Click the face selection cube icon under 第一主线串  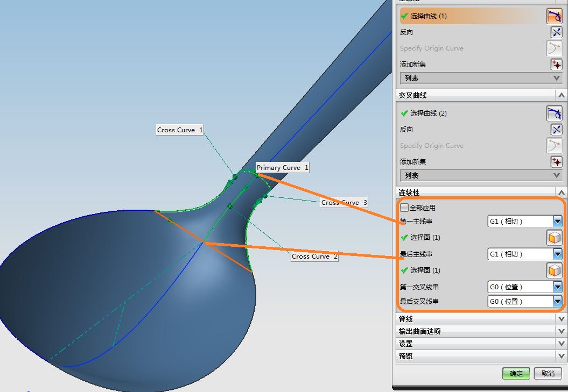(x=554, y=238)
